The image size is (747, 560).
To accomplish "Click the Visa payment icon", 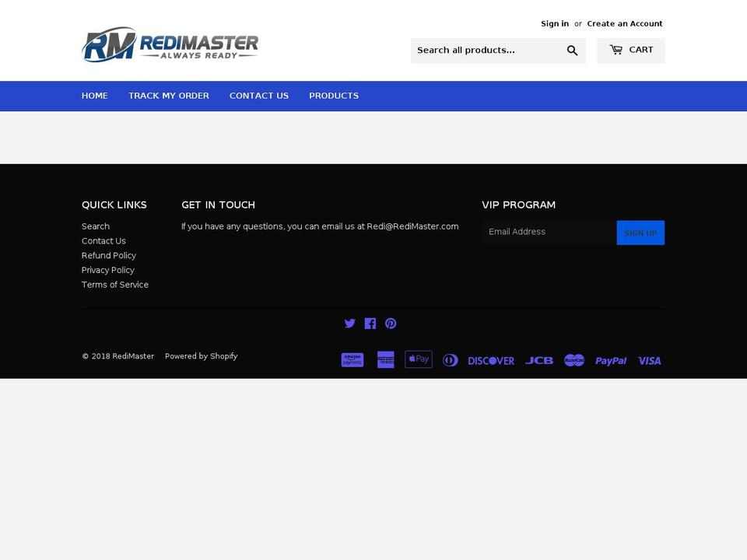I will tap(649, 361).
